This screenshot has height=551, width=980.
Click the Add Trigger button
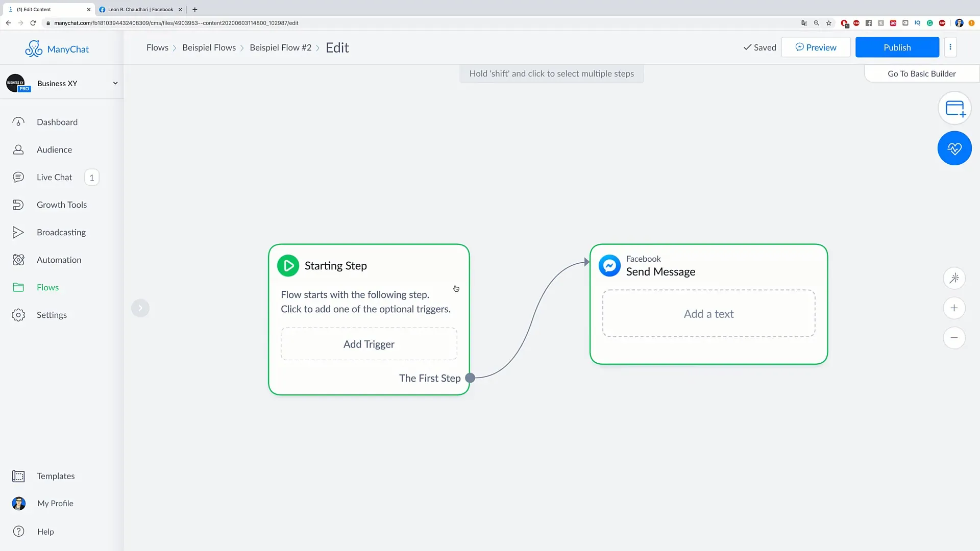(369, 344)
